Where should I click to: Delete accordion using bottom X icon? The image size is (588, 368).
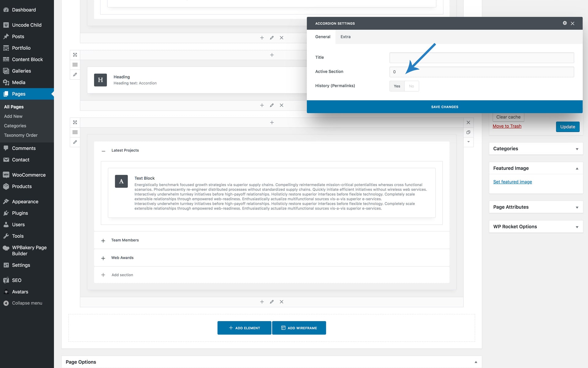click(x=281, y=302)
